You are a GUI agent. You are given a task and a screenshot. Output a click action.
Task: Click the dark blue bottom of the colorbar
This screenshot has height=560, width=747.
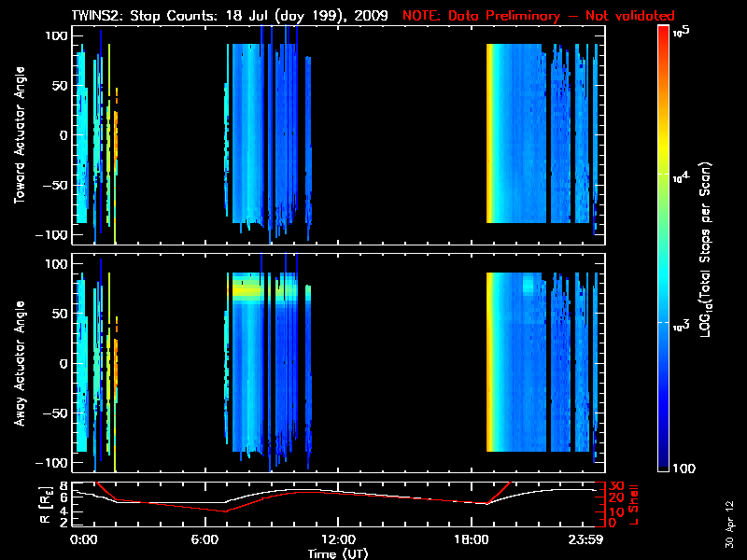click(x=664, y=467)
